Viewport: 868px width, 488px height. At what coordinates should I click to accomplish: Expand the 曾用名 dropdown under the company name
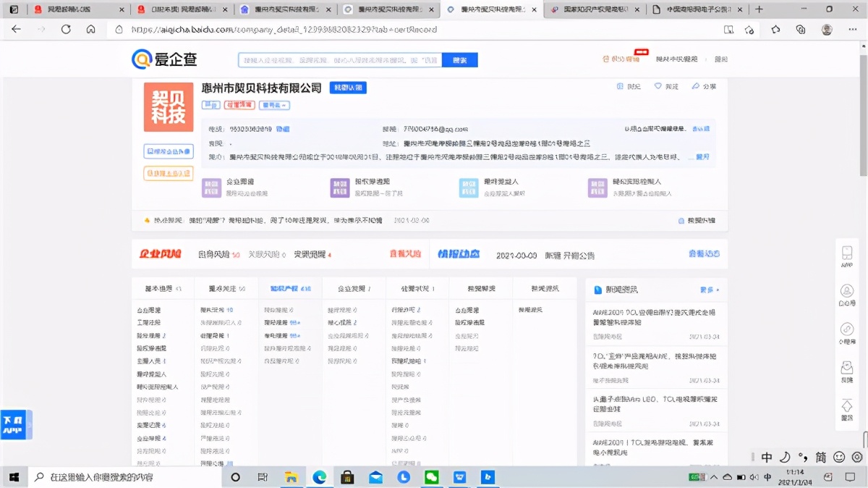tap(273, 105)
